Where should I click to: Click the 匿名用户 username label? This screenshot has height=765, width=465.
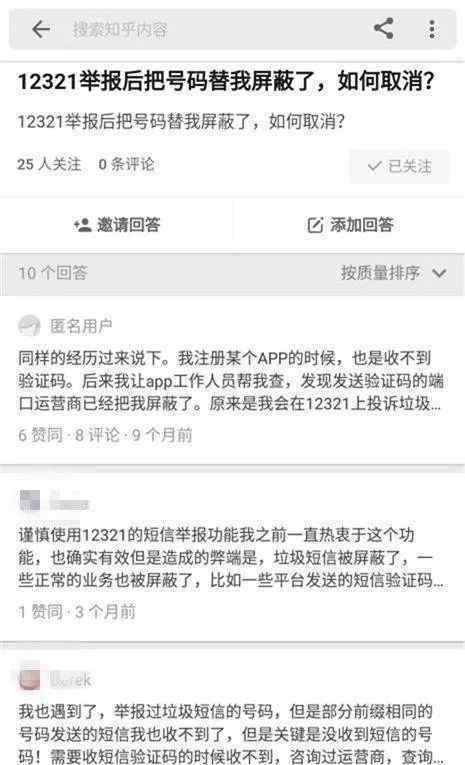coord(81,326)
